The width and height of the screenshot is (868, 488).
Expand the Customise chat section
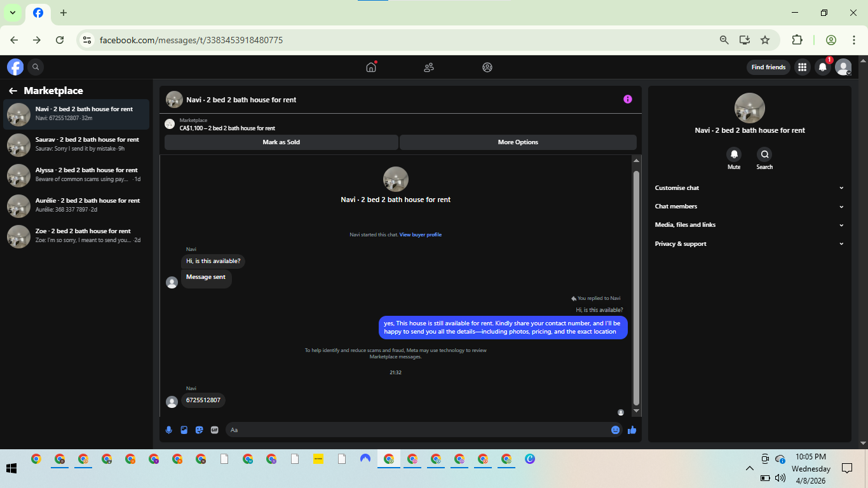tap(750, 188)
